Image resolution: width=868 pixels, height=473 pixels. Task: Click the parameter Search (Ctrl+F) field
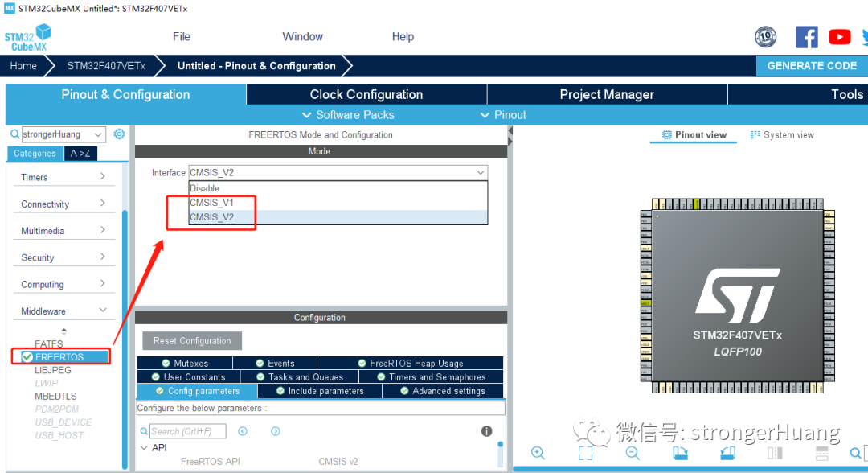[x=187, y=431]
